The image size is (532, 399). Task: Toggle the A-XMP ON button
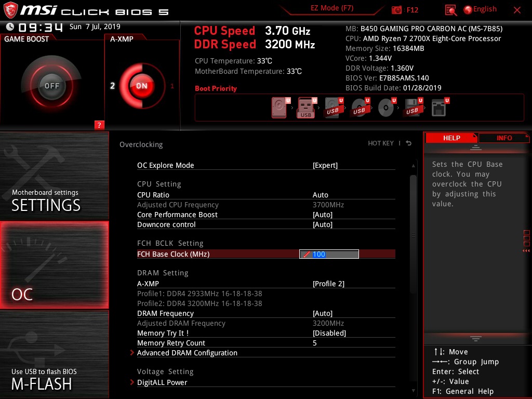pos(142,86)
